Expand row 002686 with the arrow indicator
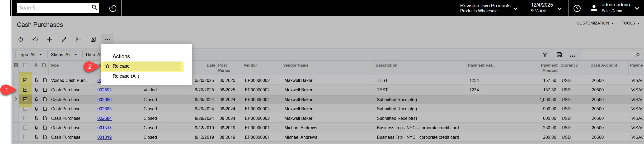Screen dimensions: 644x144 (16, 99)
